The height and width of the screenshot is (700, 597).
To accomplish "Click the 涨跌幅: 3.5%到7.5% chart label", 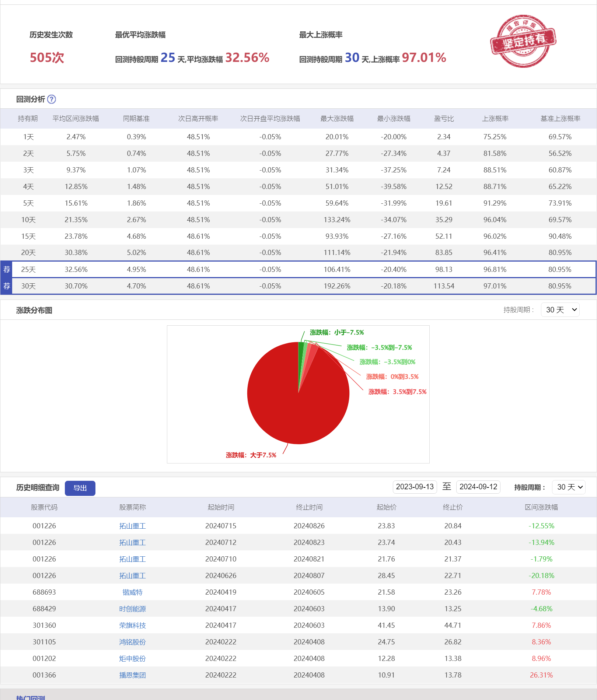I will (397, 392).
